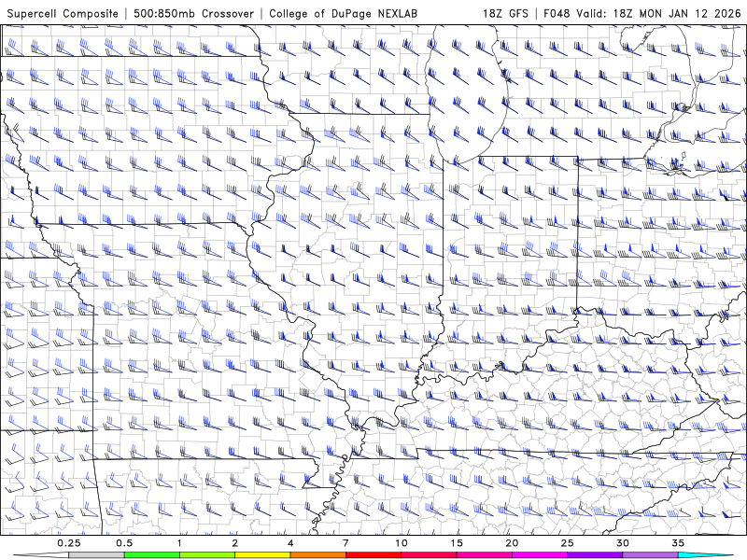Image resolution: width=747 pixels, height=560 pixels.
Task: Click the "10" colorbar tick label
Action: (402, 543)
